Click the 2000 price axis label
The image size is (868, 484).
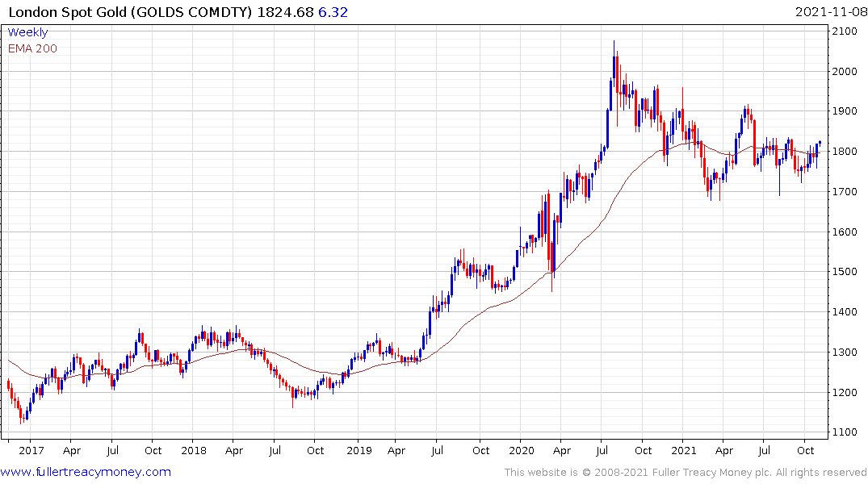pyautogui.click(x=845, y=71)
